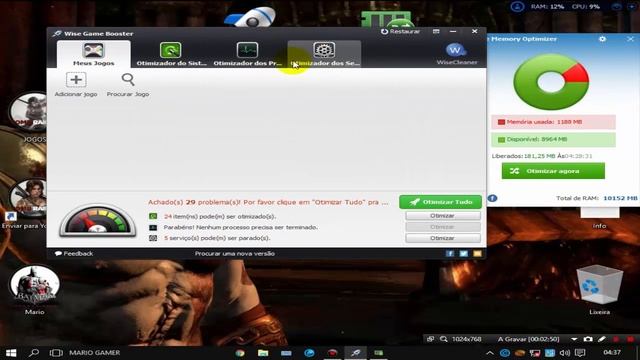Switch to Otimizador do Sistema tab

(171, 54)
